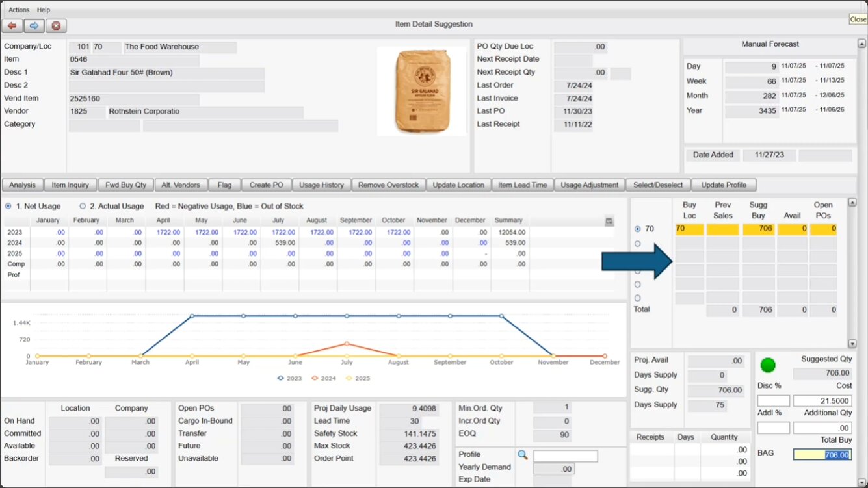
Task: Click the blue forward arrow icon
Action: 34,26
